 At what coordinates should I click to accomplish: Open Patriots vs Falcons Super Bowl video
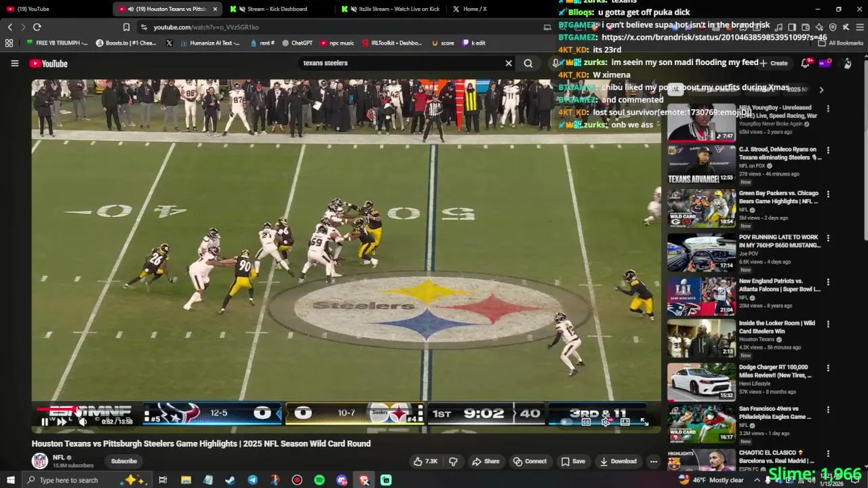(x=701, y=296)
